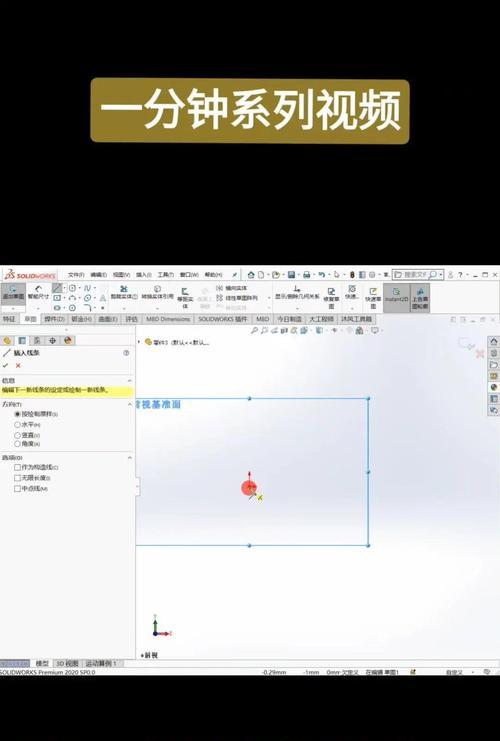Click Convert Entities (转换实体引用) tool
This screenshot has width=500, height=741.
click(157, 292)
